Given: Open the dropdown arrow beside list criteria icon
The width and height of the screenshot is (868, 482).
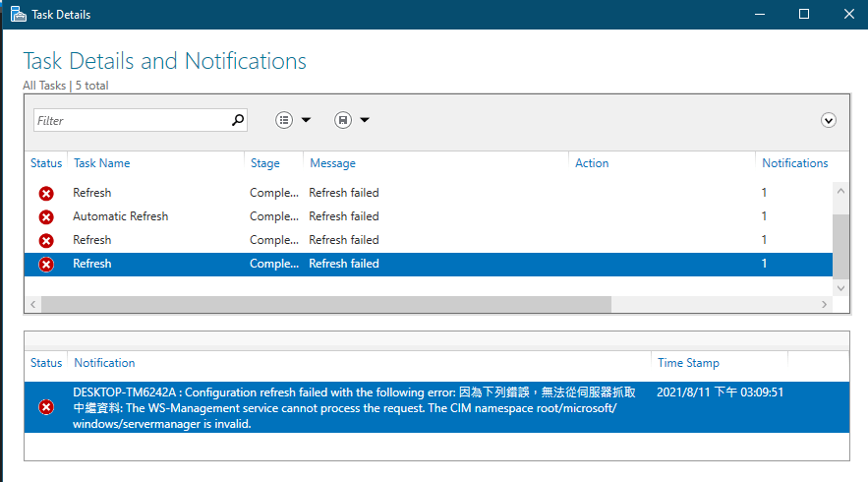Looking at the screenshot, I should coord(306,120).
